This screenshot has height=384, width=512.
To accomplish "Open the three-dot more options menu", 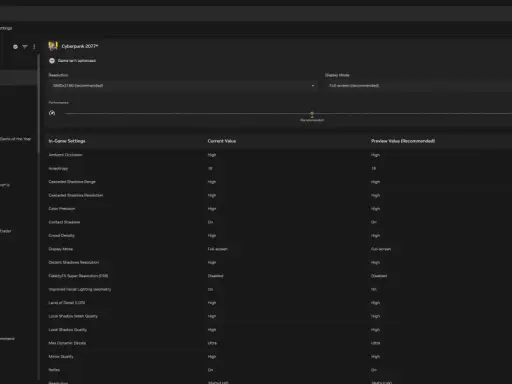I will (x=34, y=47).
